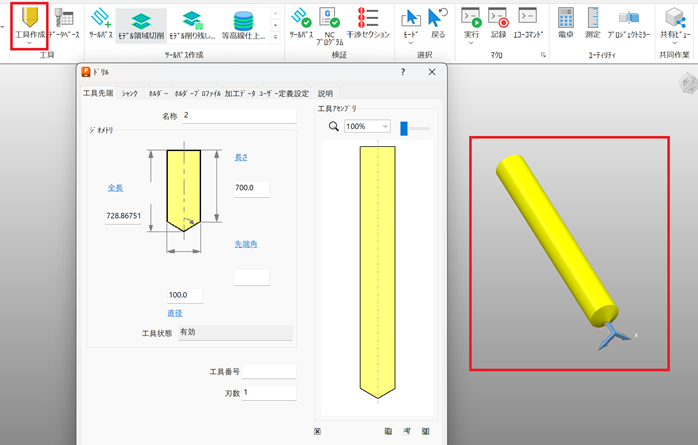698x445 pixels.
Task: Click the モード selection icon
Action: pyautogui.click(x=410, y=18)
